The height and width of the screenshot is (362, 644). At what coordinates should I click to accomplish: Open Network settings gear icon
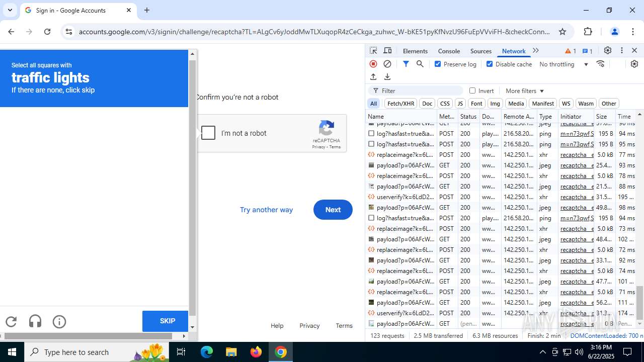[x=634, y=64]
